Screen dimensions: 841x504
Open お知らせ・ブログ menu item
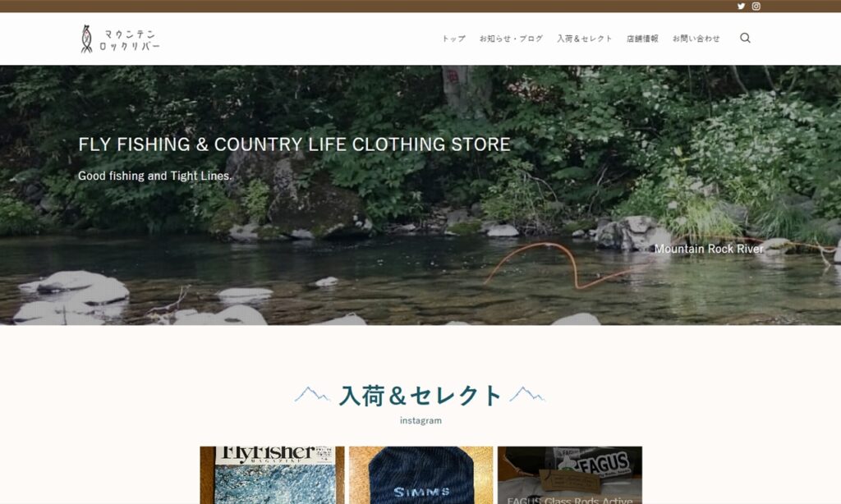point(511,39)
